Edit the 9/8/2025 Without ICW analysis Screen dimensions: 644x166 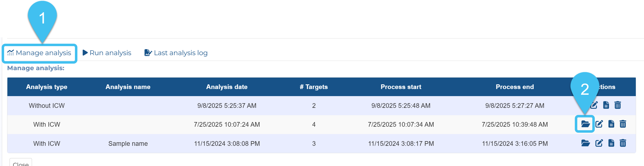point(594,105)
